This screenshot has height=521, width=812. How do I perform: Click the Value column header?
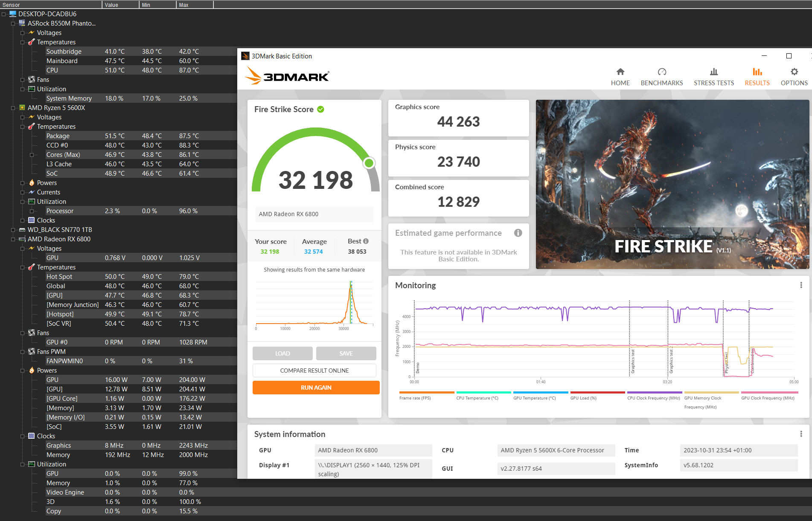click(x=121, y=5)
